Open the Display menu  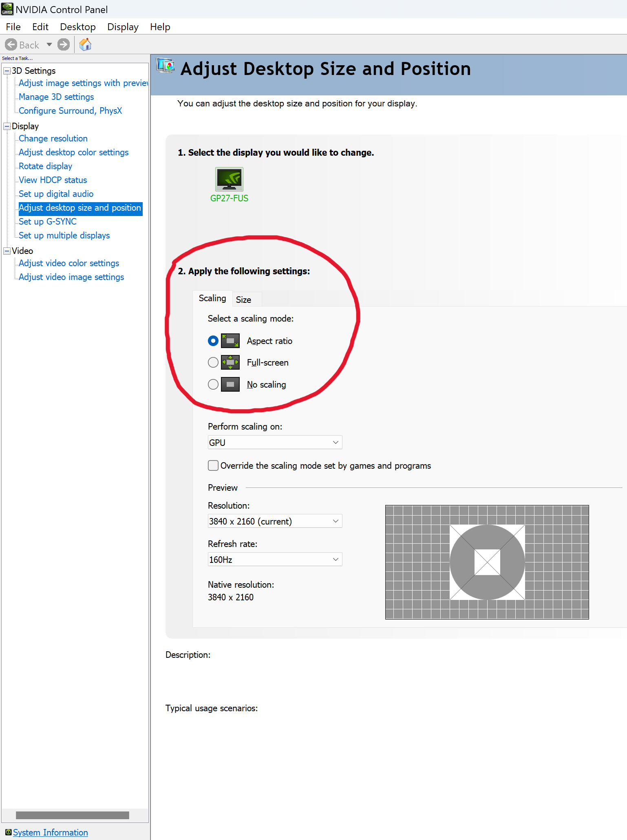click(123, 27)
